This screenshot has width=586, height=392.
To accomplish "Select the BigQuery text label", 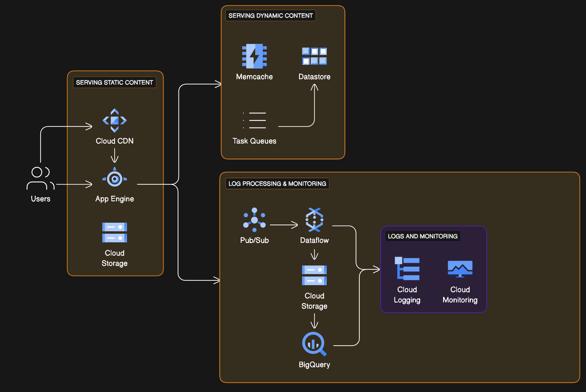I will (x=314, y=365).
